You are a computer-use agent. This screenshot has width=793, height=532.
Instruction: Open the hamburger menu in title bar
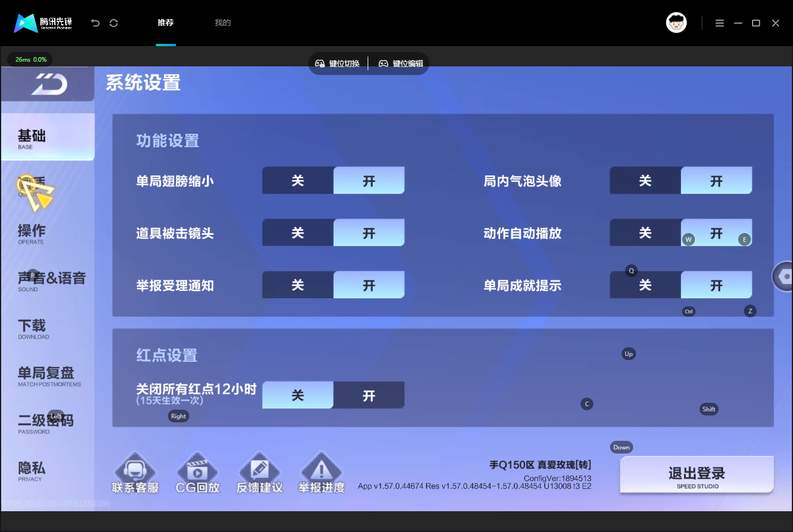click(x=720, y=23)
